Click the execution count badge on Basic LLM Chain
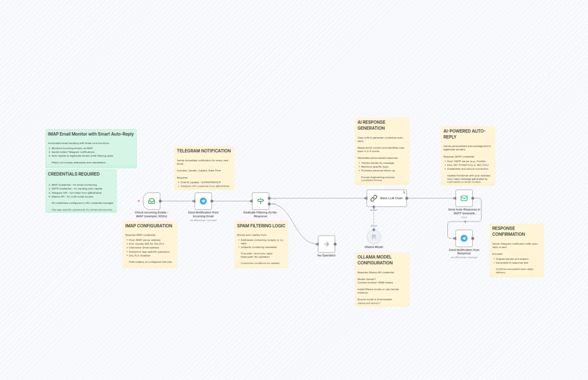 pos(404,192)
